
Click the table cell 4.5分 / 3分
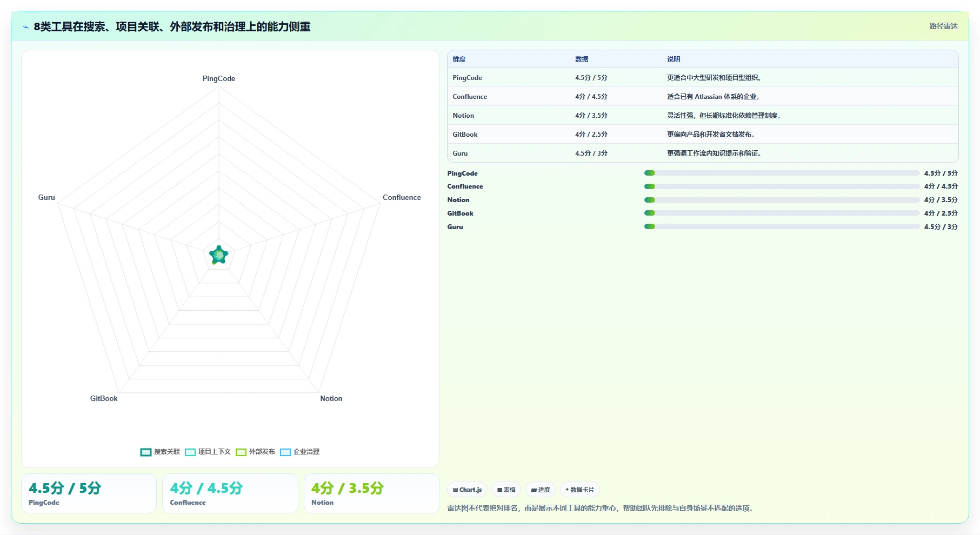[591, 153]
